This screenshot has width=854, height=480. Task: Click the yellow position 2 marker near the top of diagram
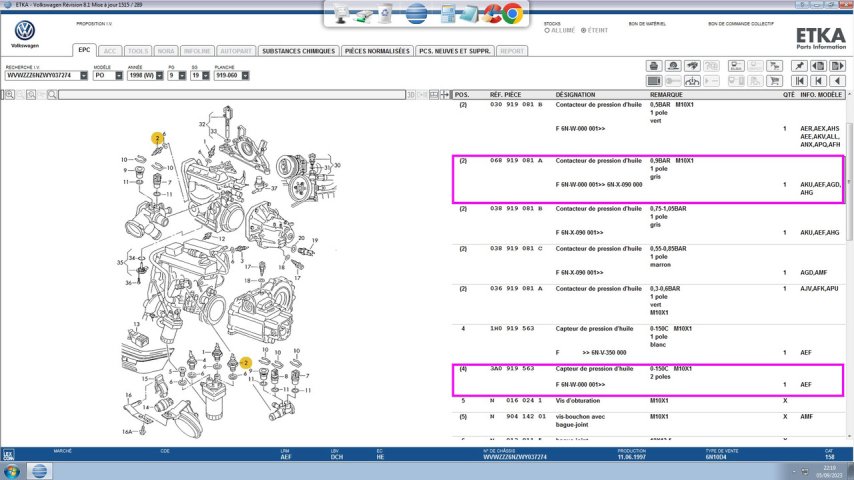pos(157,138)
